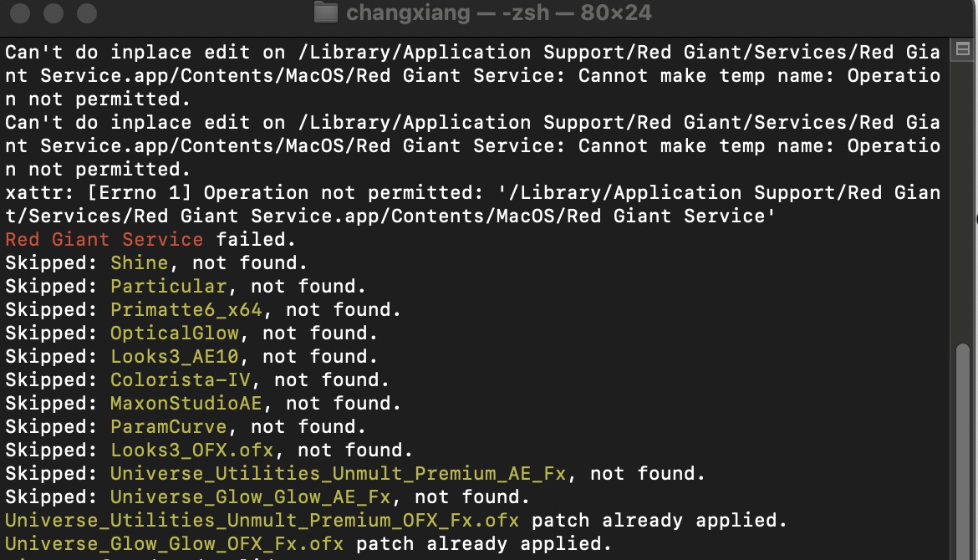Click on "Looks3_AE10" text

coord(174,357)
